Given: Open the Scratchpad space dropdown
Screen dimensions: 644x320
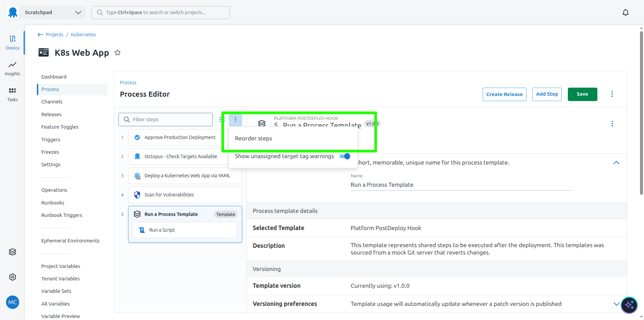Looking at the screenshot, I should click(x=54, y=12).
